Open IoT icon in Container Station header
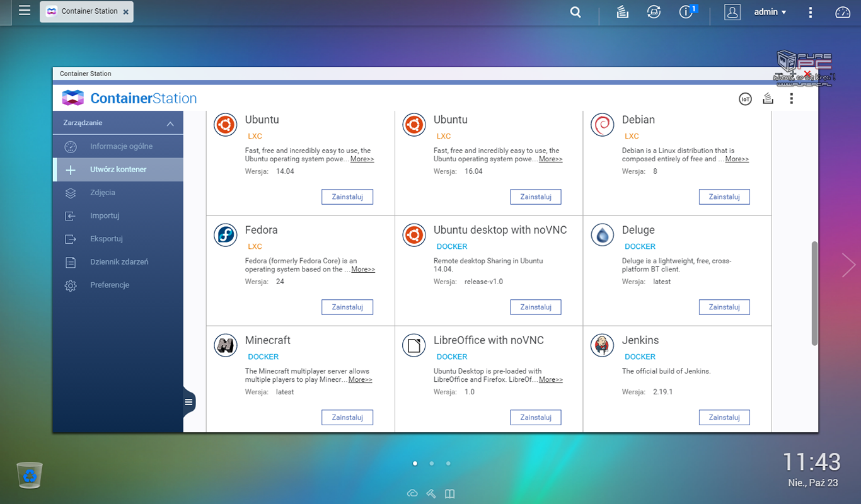The image size is (861, 504). click(745, 99)
